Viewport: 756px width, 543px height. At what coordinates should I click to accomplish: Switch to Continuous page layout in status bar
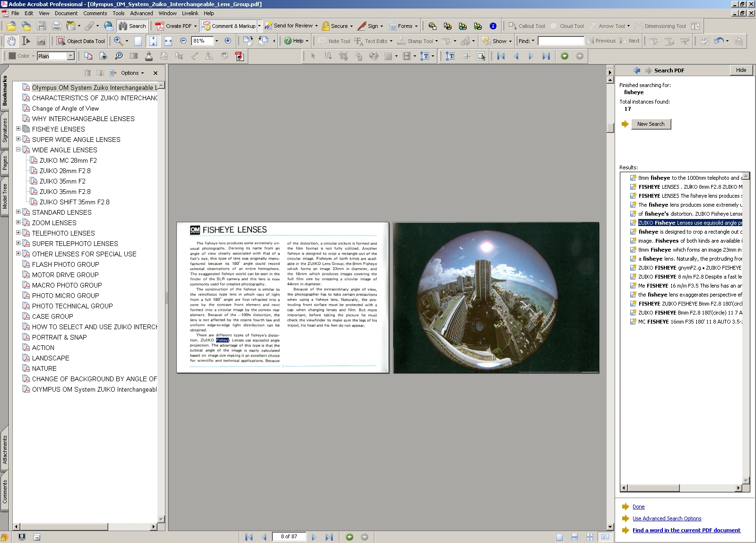574,537
